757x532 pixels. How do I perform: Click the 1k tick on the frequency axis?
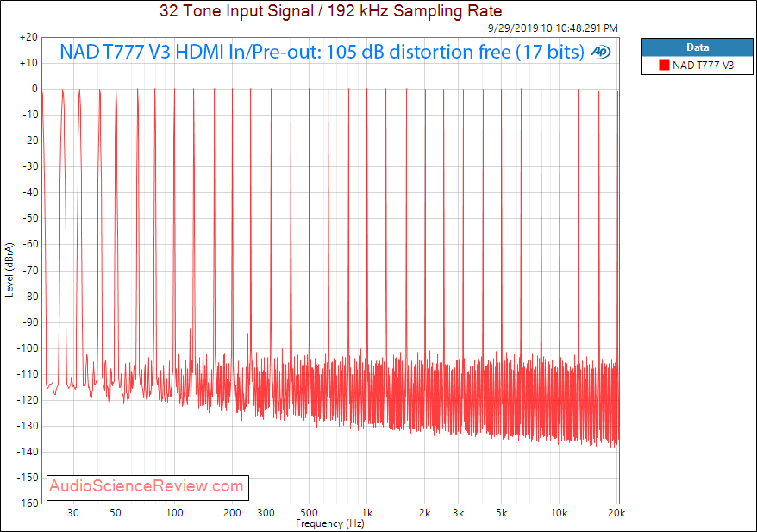point(367,513)
